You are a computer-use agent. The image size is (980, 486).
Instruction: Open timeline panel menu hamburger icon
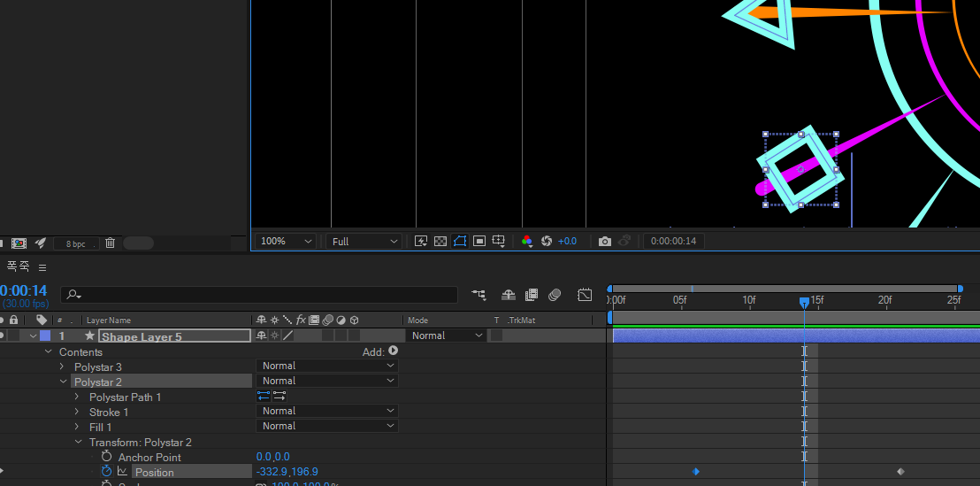tap(42, 267)
